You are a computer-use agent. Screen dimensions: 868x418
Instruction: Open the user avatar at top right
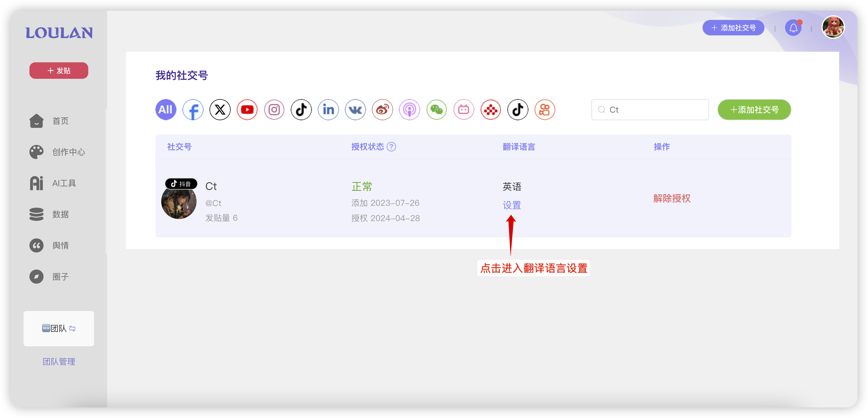click(833, 27)
